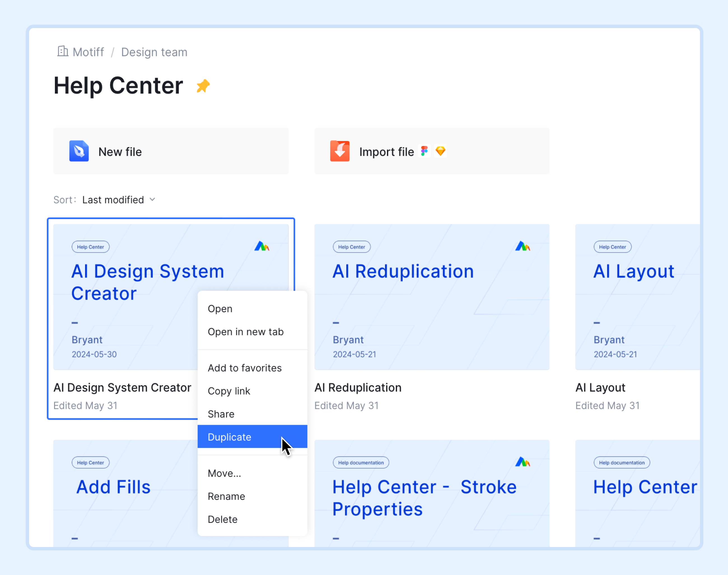The height and width of the screenshot is (575, 728).
Task: Open the Last modified sort dropdown
Action: coord(118,200)
